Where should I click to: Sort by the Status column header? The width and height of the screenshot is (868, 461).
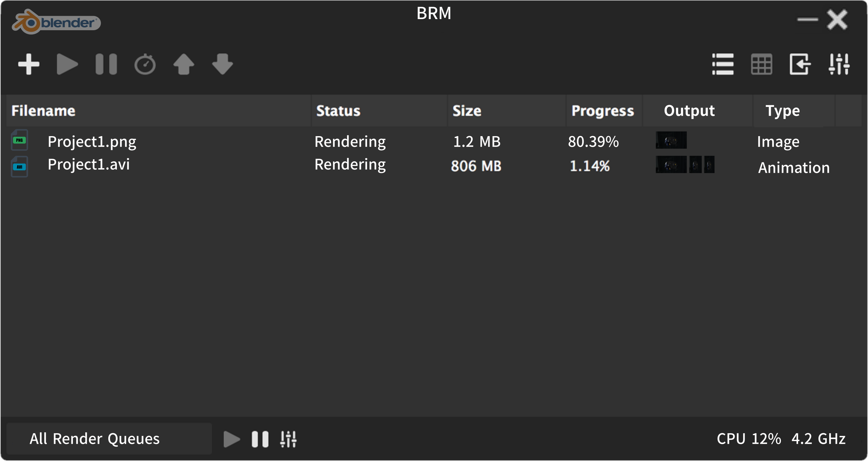(379, 111)
